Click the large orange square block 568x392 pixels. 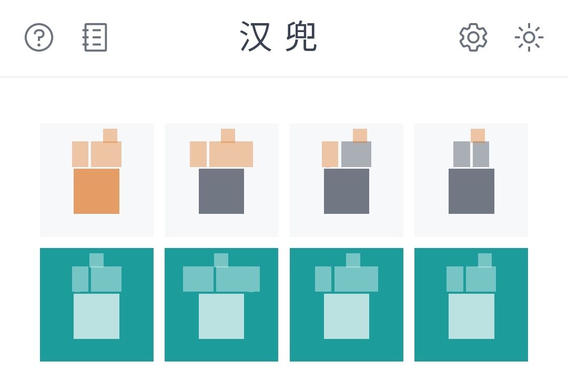tap(96, 191)
